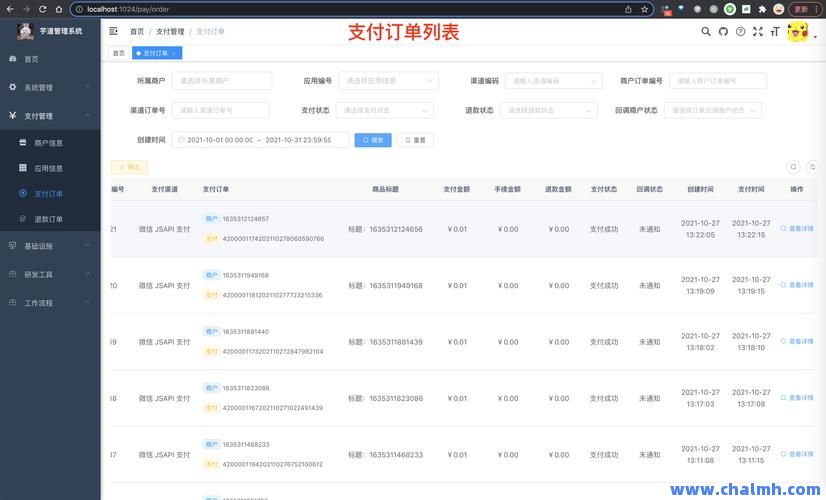
Task: Collapse the 支付管理 sidebar menu
Action: [50, 116]
